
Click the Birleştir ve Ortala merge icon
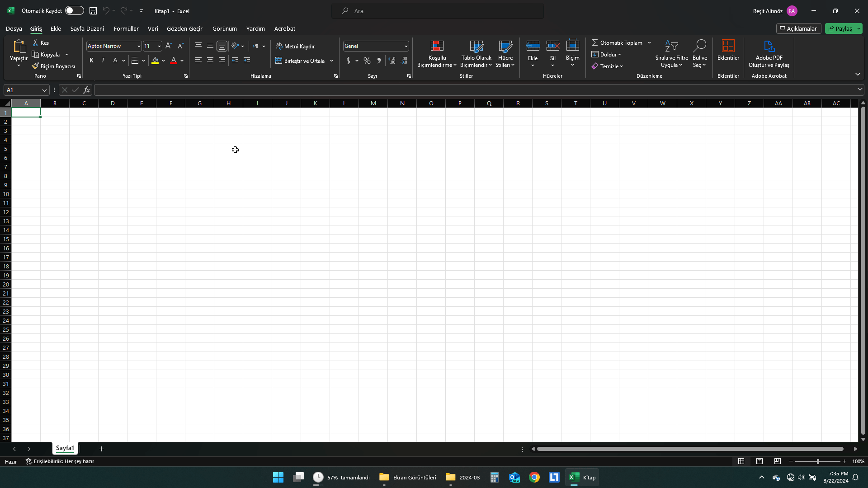(279, 61)
